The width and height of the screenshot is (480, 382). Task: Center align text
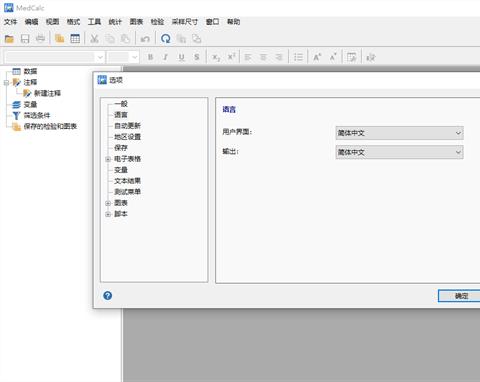click(263, 57)
